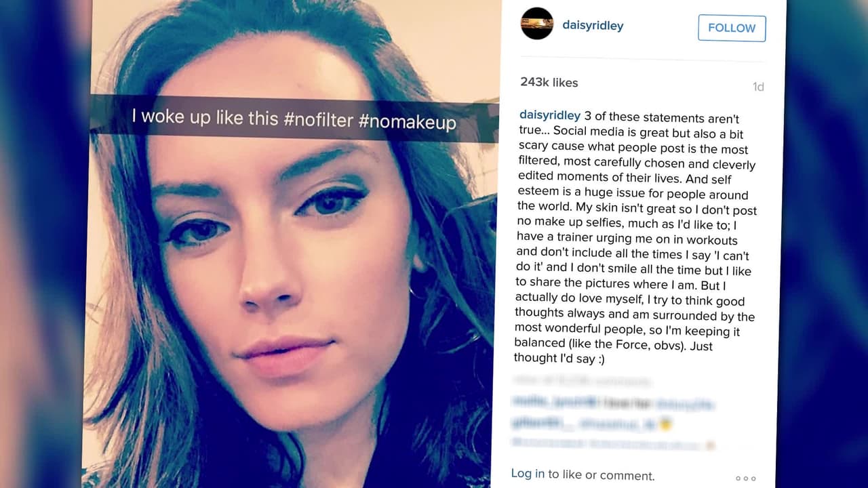Screen dimensions: 868x488
Task: Open the more options three-dot icon
Action: click(745, 478)
